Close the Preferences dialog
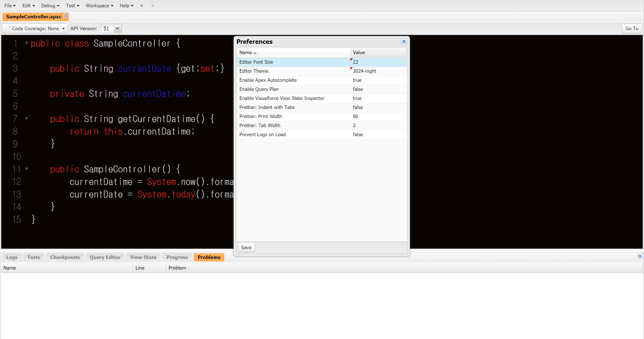The height and width of the screenshot is (339, 644). coord(404,42)
